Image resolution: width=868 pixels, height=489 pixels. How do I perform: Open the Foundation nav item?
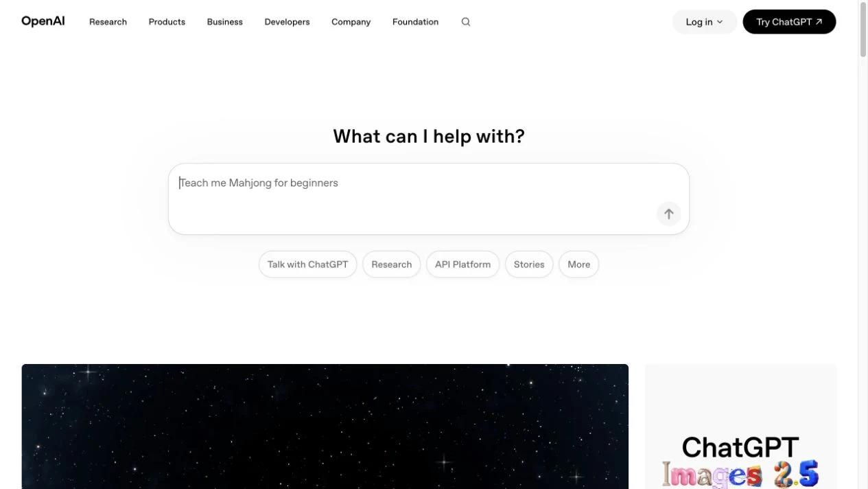coord(415,22)
